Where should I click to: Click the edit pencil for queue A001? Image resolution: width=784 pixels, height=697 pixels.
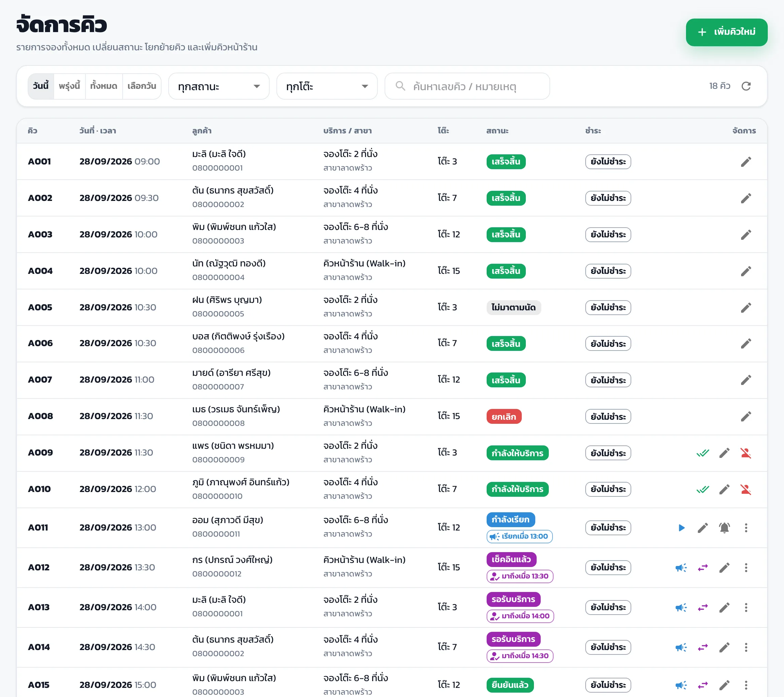coord(745,161)
